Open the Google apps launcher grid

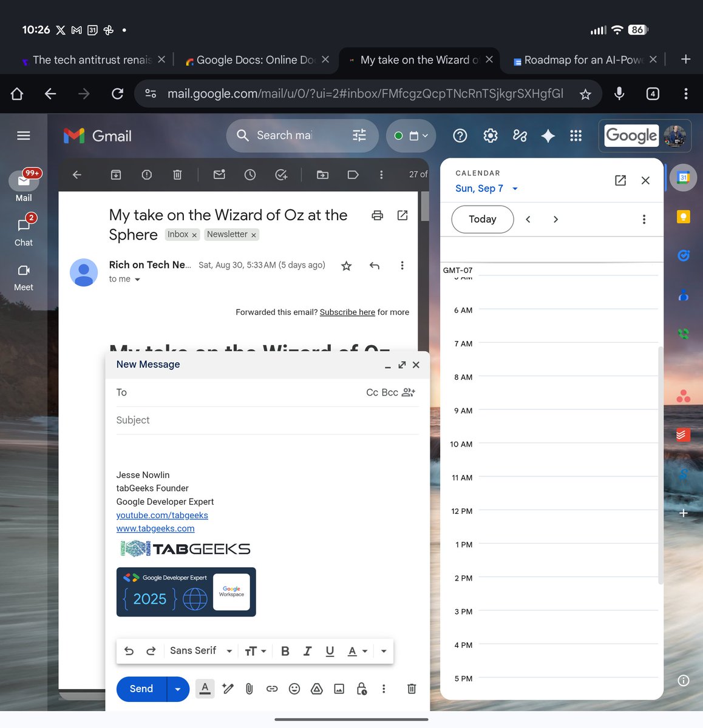click(x=576, y=135)
